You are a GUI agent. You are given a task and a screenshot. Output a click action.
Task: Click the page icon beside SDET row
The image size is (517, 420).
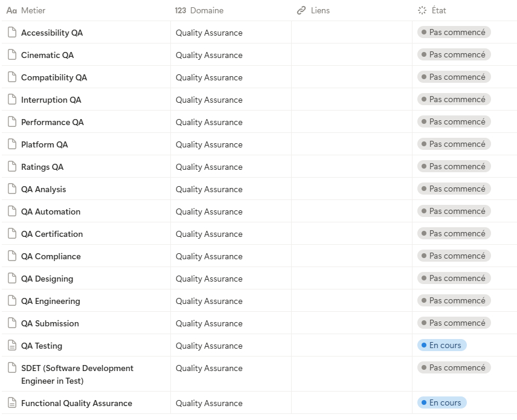click(x=11, y=368)
